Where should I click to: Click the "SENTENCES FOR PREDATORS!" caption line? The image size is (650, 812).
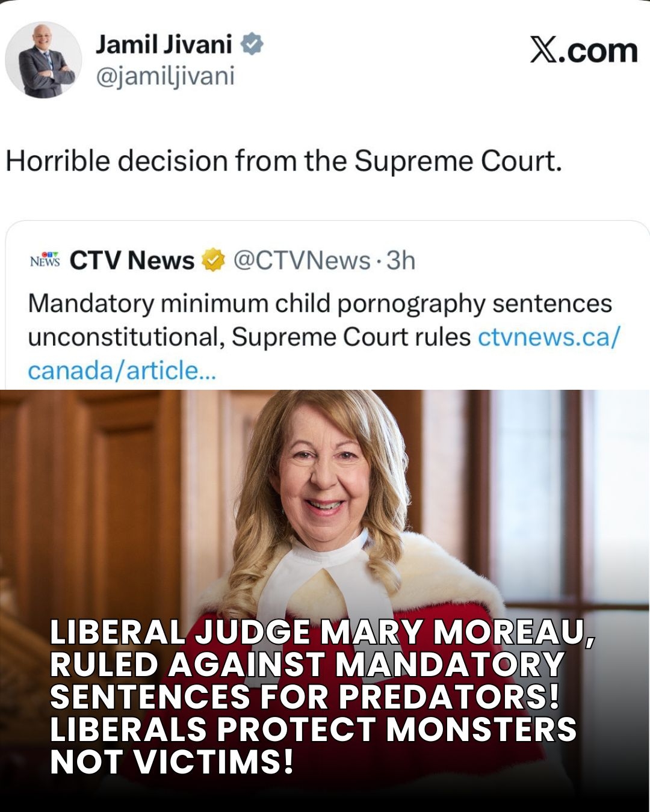(305, 697)
